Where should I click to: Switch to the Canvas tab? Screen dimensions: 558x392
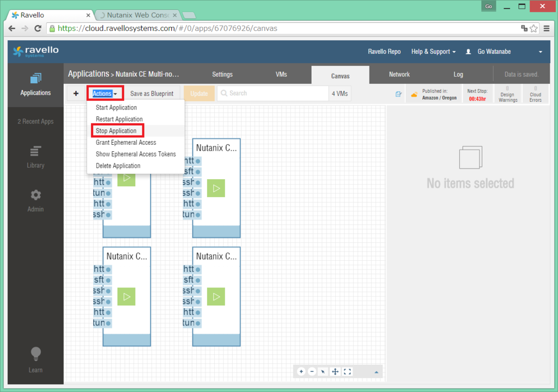[x=340, y=76]
